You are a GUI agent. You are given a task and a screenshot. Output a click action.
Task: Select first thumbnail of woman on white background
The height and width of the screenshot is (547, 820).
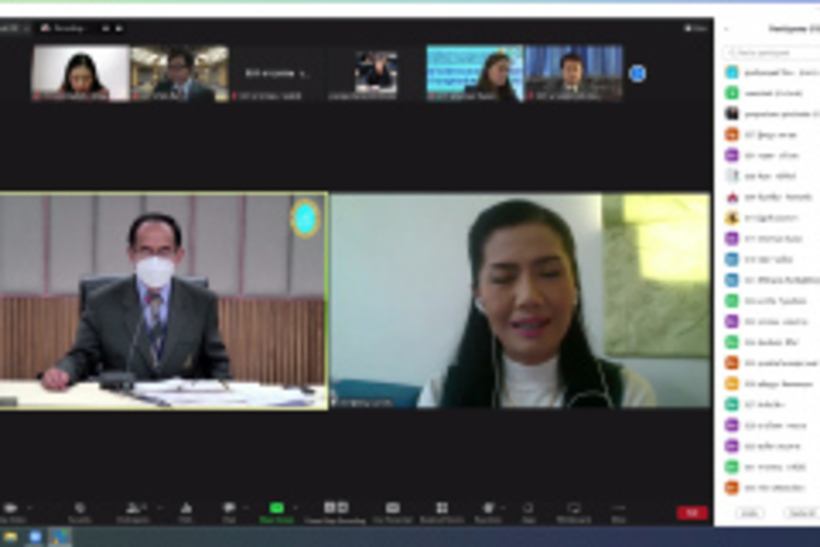(x=81, y=73)
